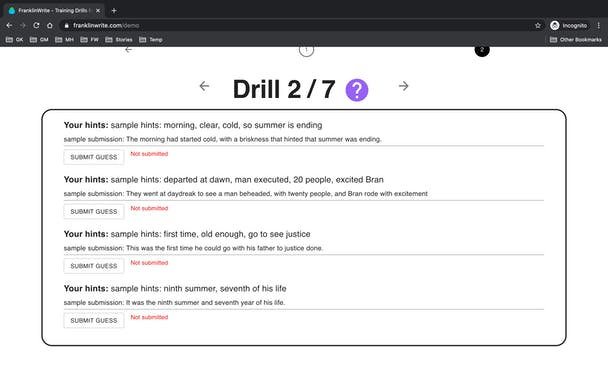
Task: Open a new browser tab
Action: click(x=114, y=10)
